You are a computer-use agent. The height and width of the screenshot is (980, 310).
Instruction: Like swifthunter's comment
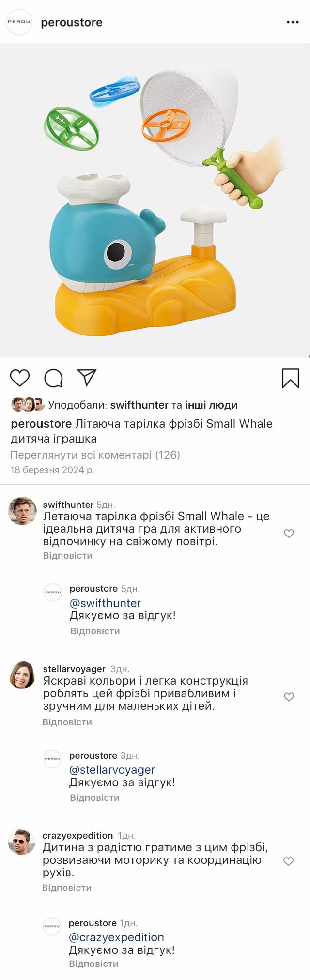pos(289,534)
